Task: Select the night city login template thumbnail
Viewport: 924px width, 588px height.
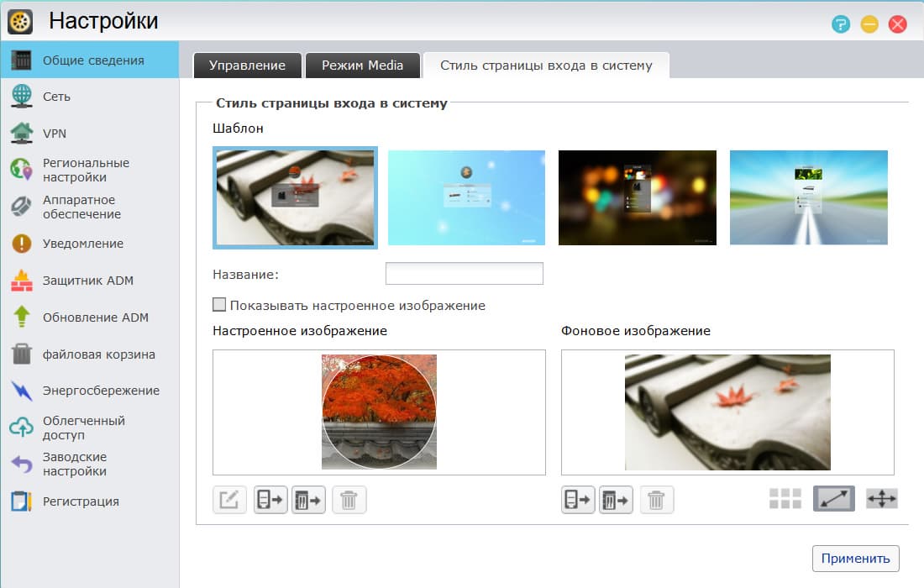Action: (637, 197)
